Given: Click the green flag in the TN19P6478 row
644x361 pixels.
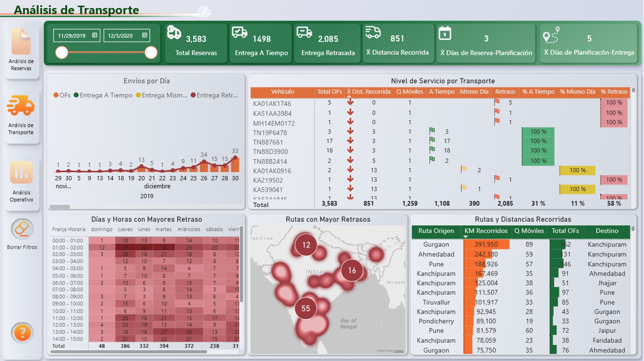Looking at the screenshot, I should (432, 130).
